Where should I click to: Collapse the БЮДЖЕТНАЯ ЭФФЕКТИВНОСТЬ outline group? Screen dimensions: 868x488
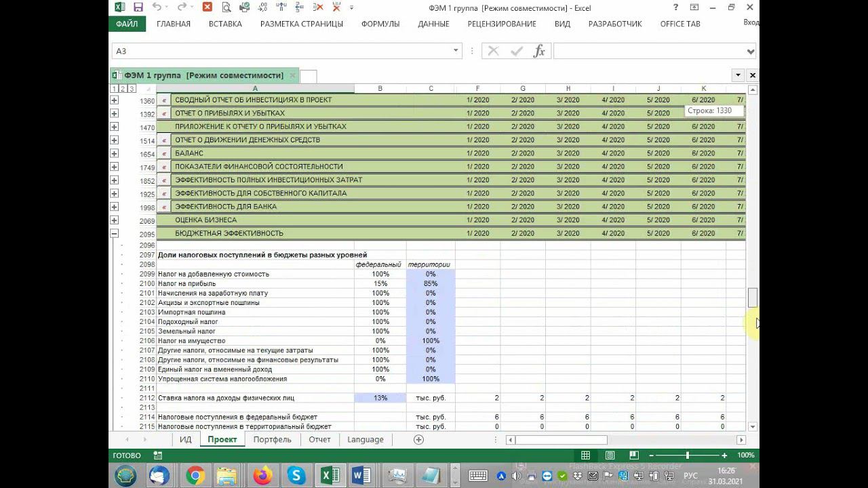click(x=114, y=233)
